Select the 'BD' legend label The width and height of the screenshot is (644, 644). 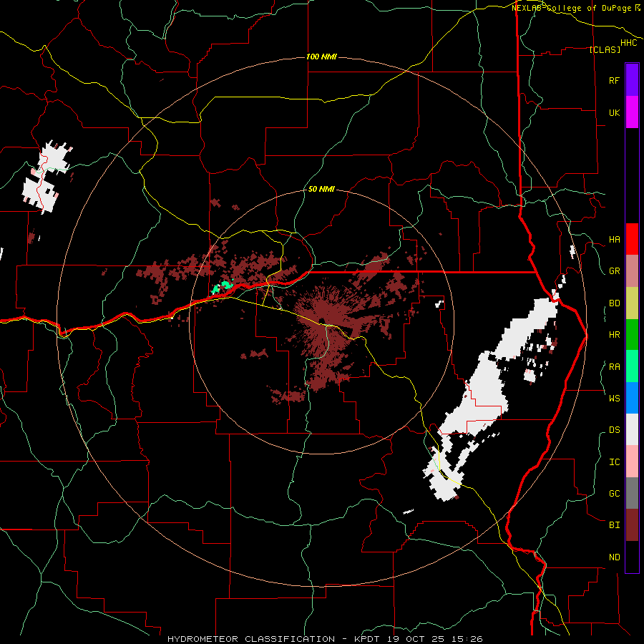click(614, 303)
